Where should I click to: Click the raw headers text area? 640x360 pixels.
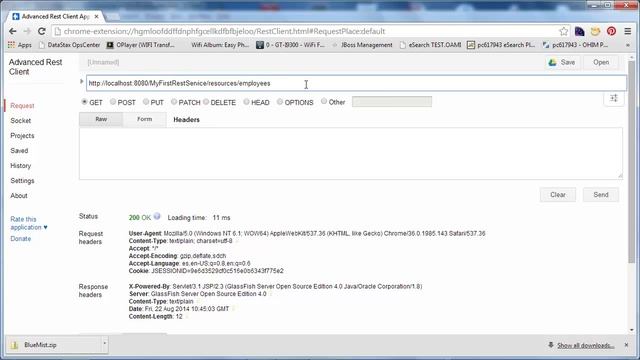click(351, 153)
